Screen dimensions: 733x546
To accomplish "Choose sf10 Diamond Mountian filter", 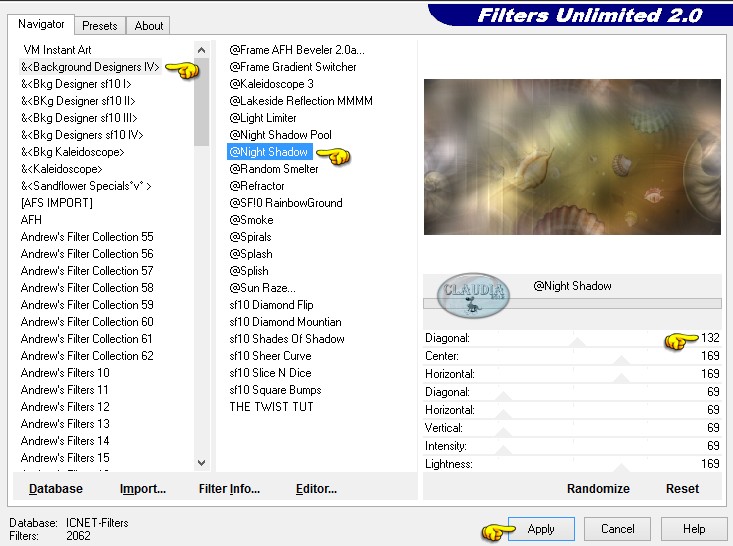I will pos(285,322).
